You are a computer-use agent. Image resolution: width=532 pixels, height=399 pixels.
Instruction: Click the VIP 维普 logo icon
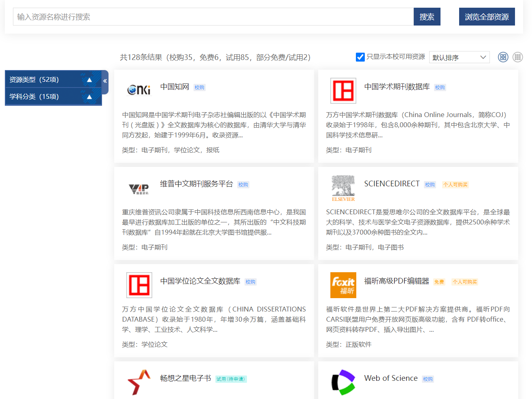[138, 188]
